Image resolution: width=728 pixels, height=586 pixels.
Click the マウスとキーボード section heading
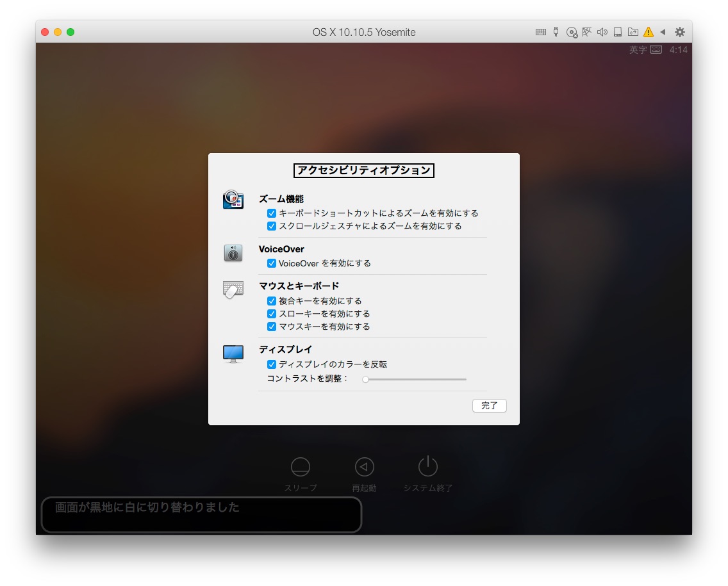tap(299, 286)
